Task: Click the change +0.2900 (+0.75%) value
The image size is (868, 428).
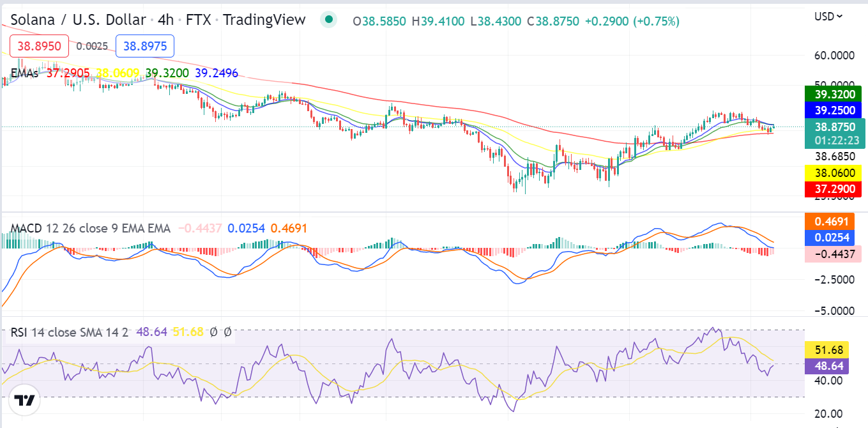Action: [x=632, y=21]
